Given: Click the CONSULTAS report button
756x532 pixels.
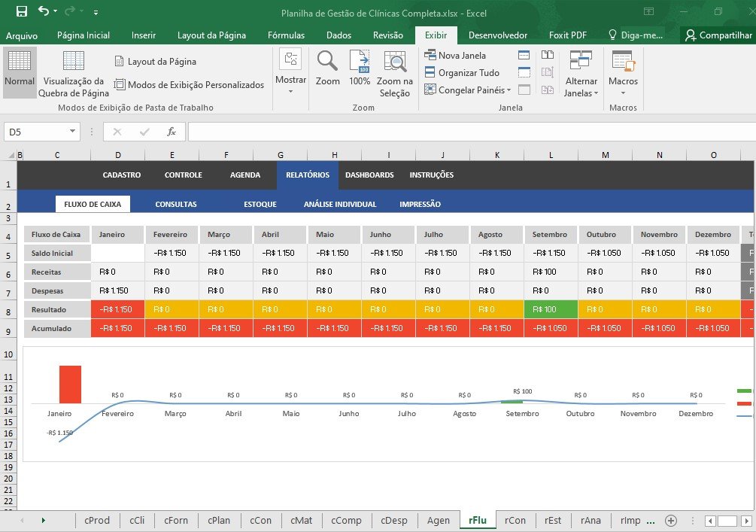Looking at the screenshot, I should 176,204.
